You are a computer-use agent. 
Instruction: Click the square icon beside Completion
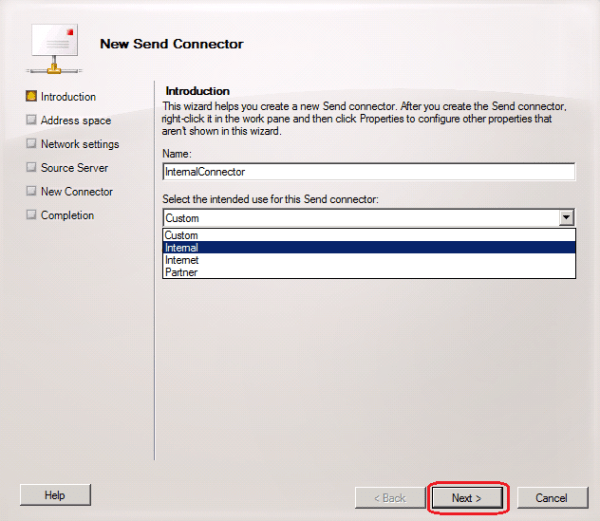tap(31, 215)
